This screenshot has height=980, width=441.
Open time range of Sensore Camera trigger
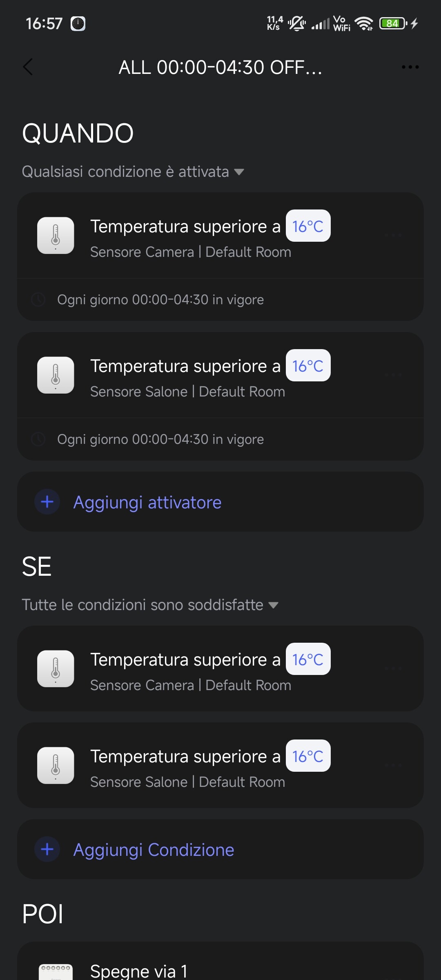[160, 300]
